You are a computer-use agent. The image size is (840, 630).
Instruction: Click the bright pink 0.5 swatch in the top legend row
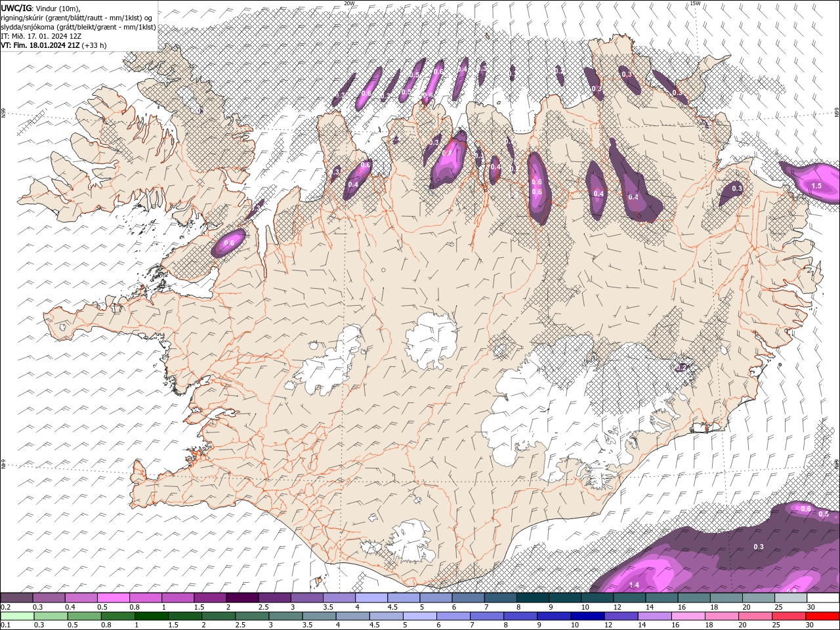click(114, 598)
